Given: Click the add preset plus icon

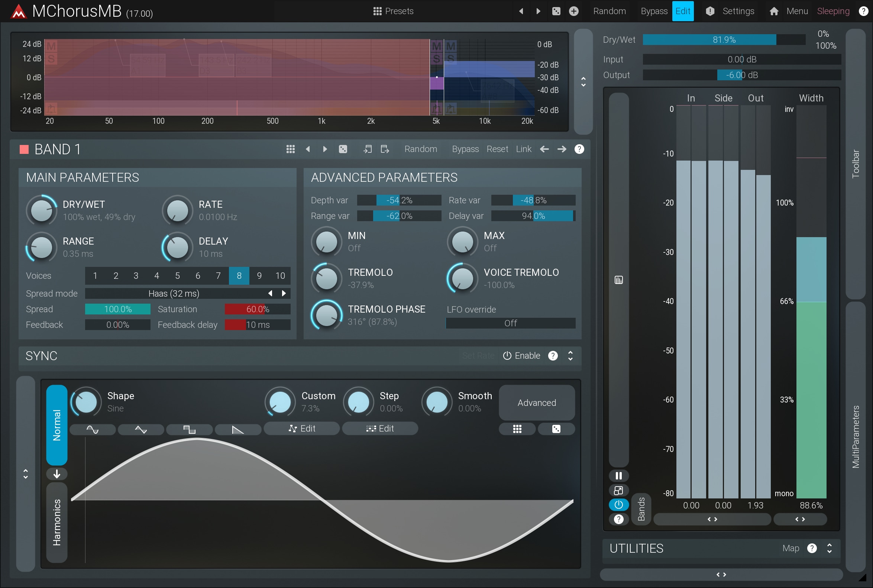Looking at the screenshot, I should pyautogui.click(x=574, y=11).
